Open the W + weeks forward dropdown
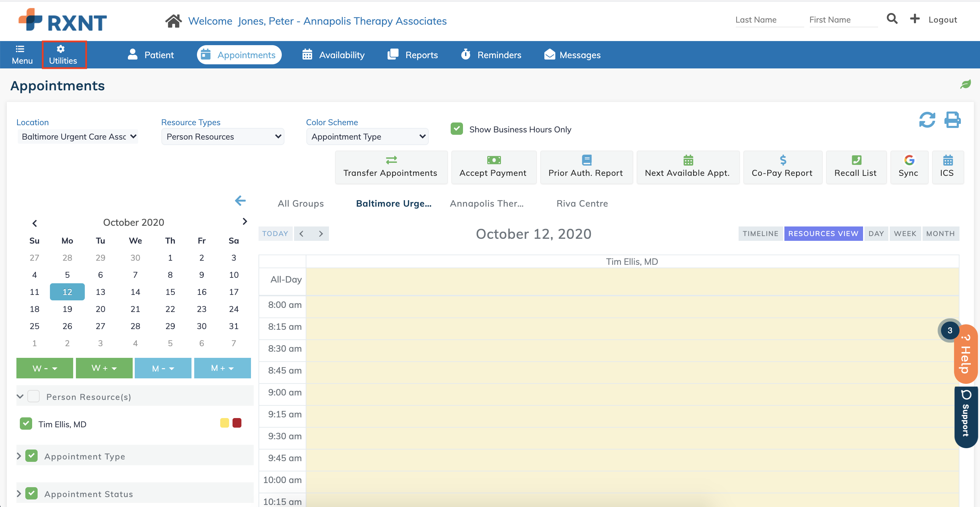 tap(104, 368)
